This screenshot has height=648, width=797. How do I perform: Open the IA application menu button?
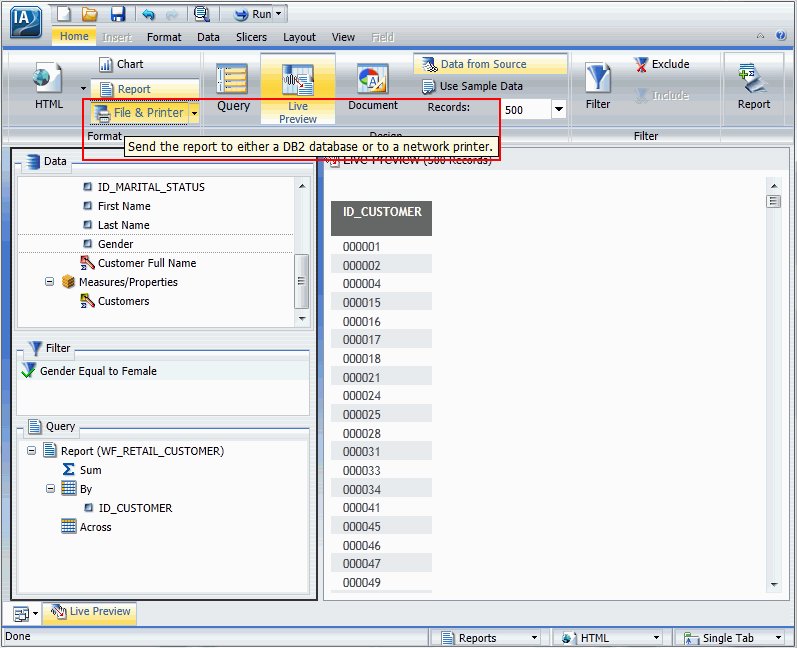(x=25, y=22)
